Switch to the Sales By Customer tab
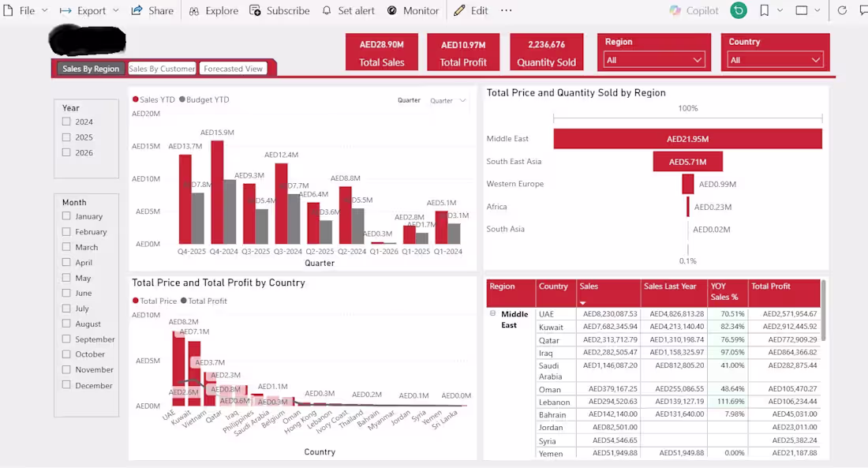This screenshot has width=868, height=468. 162,69
